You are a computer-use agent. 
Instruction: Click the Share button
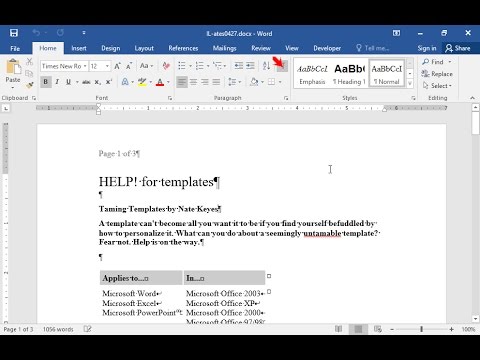458,48
